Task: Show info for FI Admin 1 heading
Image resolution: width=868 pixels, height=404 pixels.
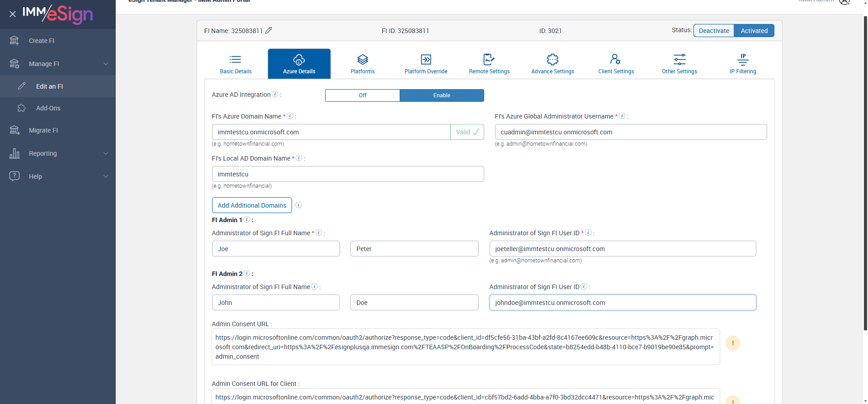Action: tap(247, 219)
